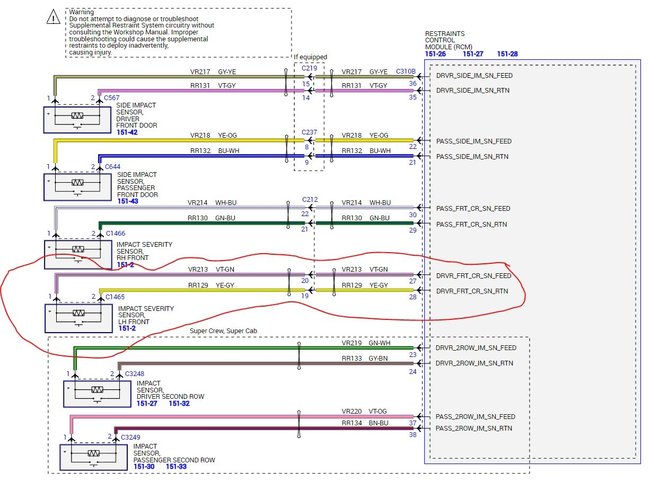The image size is (650, 482).
Task: Click the DRVR_SIDE_IM_SN_FEED pin label
Action: [474, 76]
